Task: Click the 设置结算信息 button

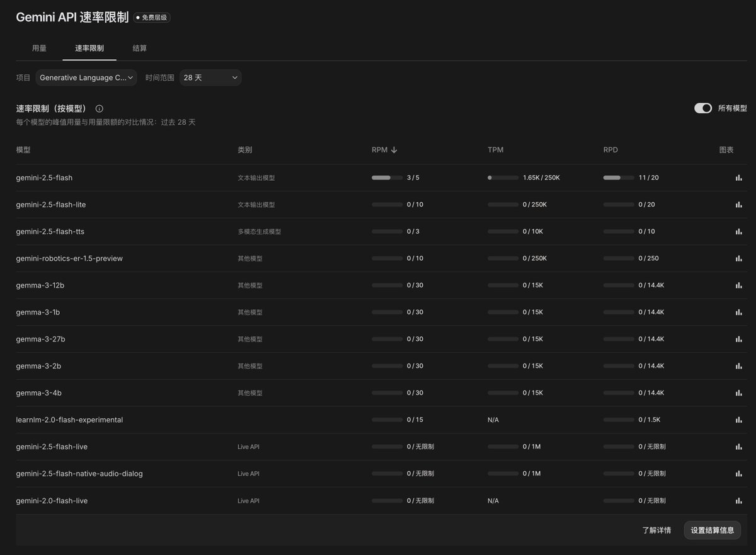Action: coord(713,530)
